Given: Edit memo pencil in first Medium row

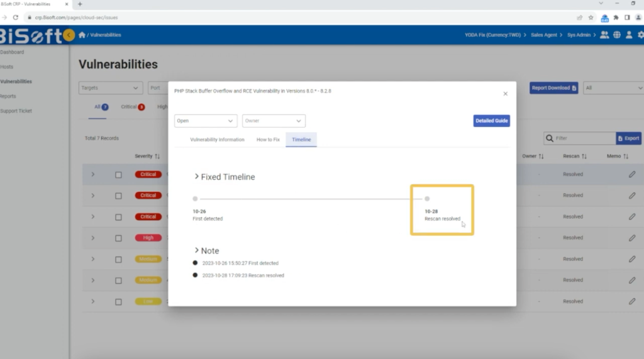Looking at the screenshot, I should pyautogui.click(x=631, y=259).
